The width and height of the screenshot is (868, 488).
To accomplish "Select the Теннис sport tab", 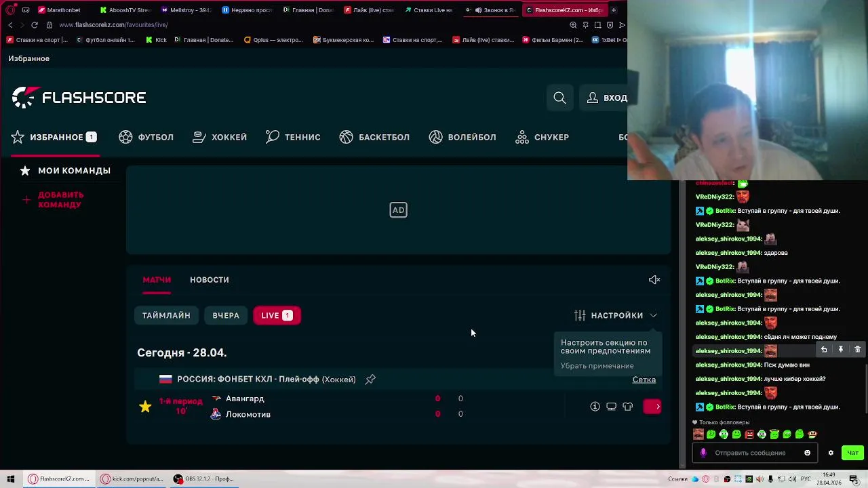I will pos(293,137).
